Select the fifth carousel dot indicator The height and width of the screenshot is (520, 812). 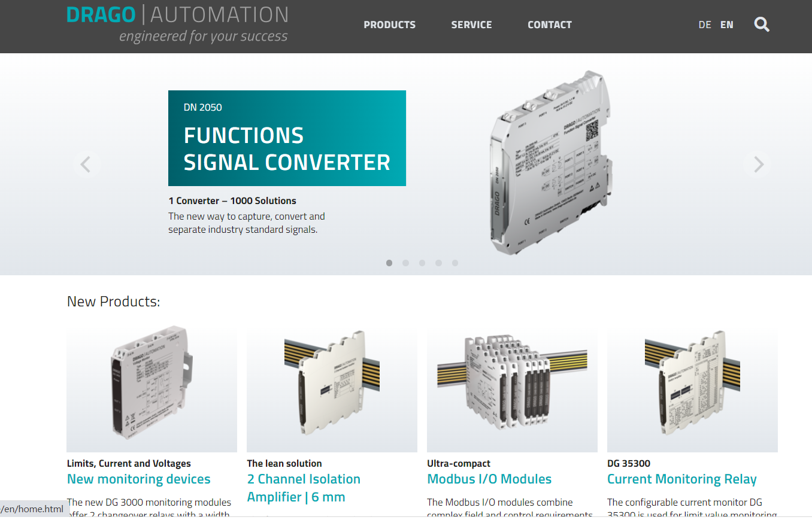click(x=455, y=263)
